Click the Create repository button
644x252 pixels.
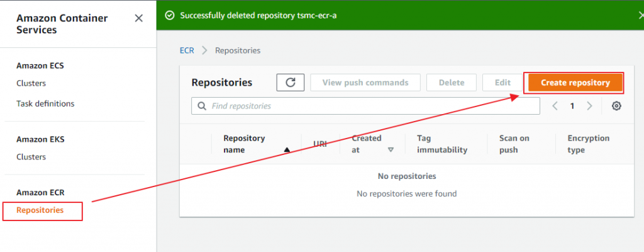coord(575,83)
